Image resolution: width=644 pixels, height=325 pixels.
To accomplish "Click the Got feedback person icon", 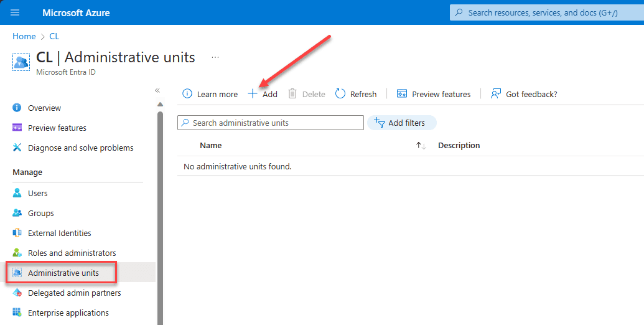I will pyautogui.click(x=496, y=93).
